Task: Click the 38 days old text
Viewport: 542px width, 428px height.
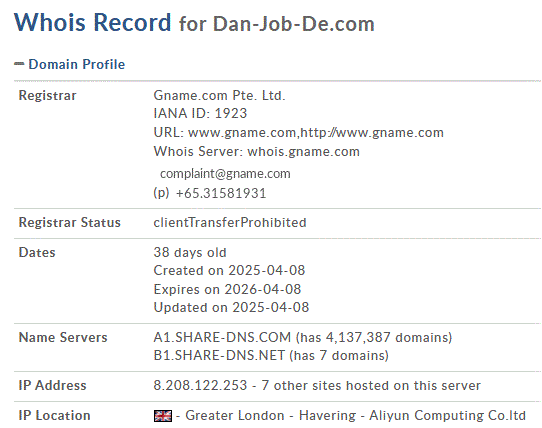Action: 190,253
